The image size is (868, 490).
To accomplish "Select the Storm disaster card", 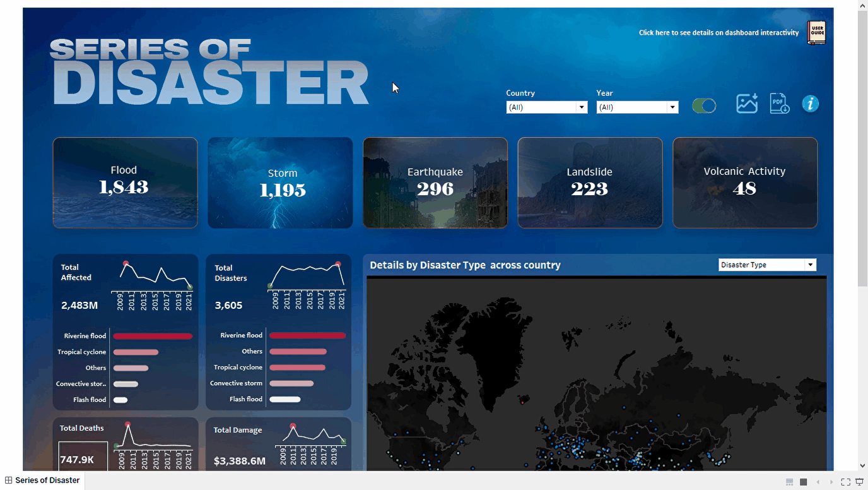I will pos(280,182).
